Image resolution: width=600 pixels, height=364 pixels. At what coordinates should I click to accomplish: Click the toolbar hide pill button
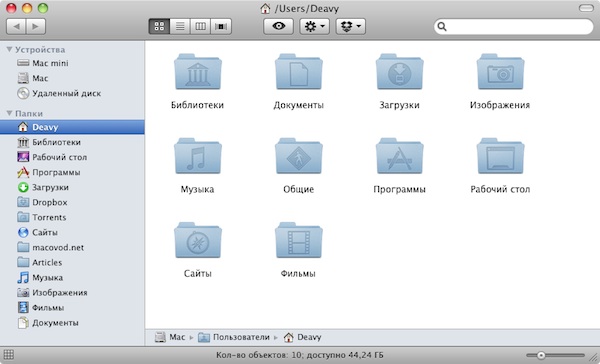click(x=586, y=8)
